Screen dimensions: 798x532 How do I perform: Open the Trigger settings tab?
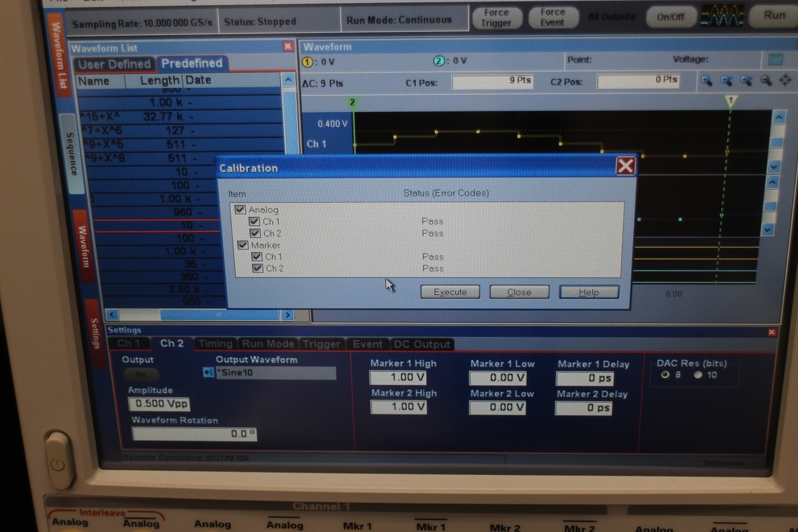coord(321,344)
